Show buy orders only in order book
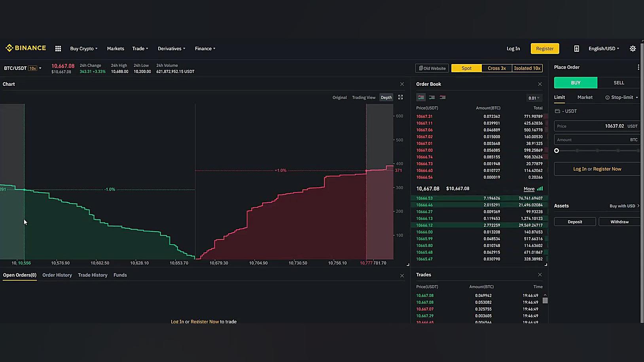The height and width of the screenshot is (362, 644). coord(432,97)
